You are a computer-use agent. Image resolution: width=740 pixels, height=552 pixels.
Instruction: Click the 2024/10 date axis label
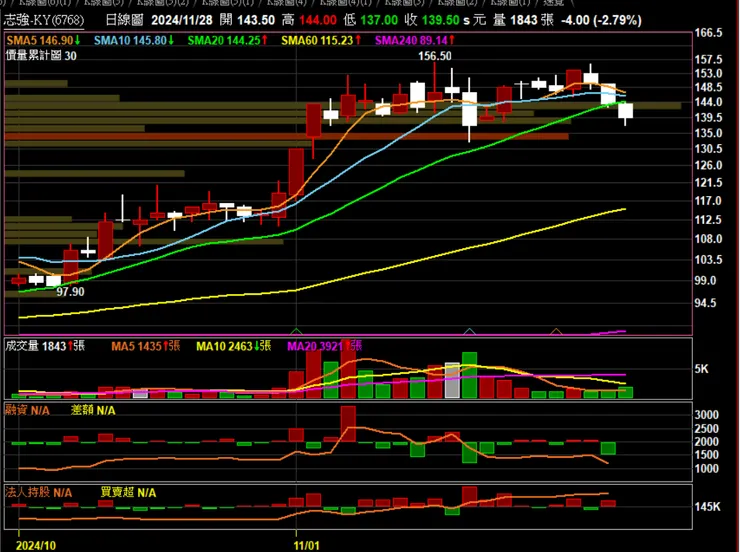[36, 545]
